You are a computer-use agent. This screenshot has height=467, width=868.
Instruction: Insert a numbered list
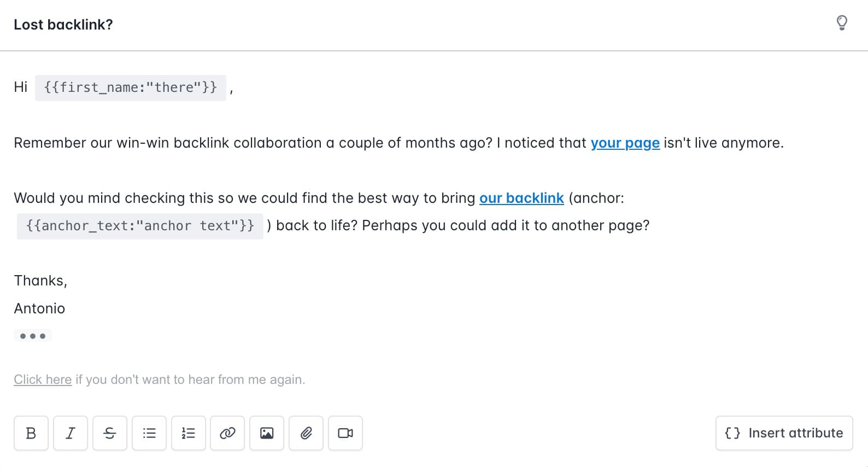point(189,433)
